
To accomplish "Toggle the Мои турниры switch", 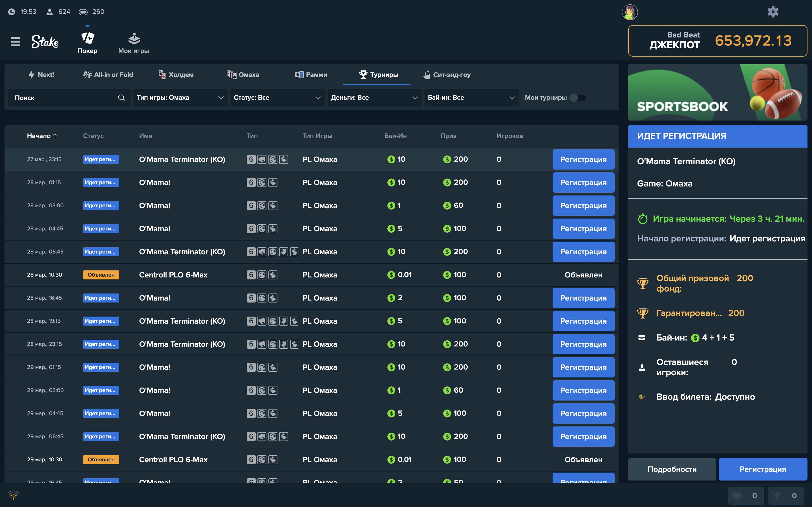I will 578,97.
